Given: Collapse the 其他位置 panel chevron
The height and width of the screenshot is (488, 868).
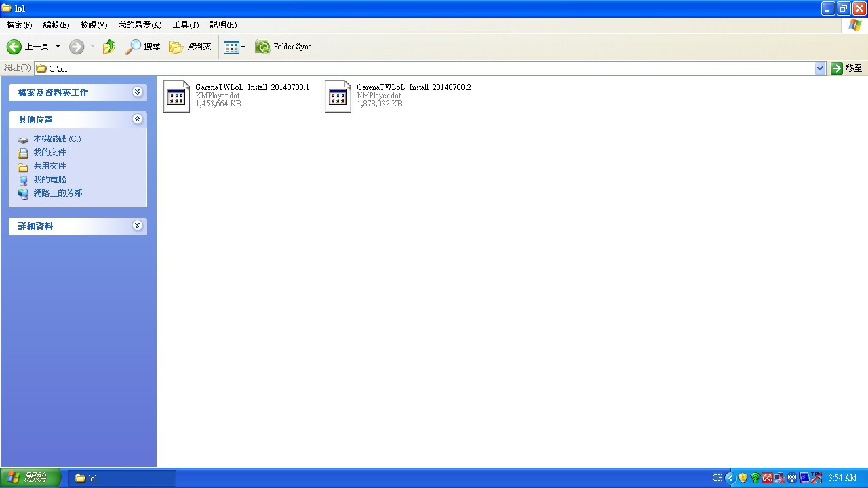Looking at the screenshot, I should tap(138, 119).
